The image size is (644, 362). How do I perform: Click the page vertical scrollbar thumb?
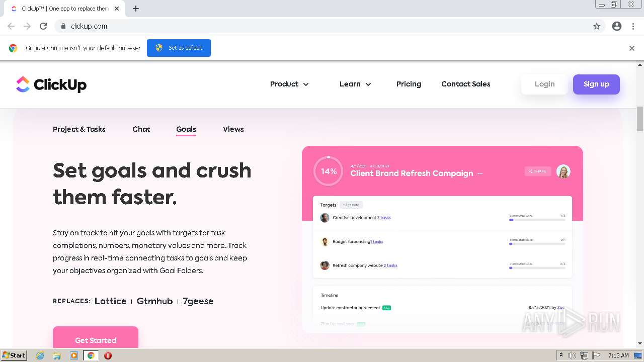(x=640, y=119)
